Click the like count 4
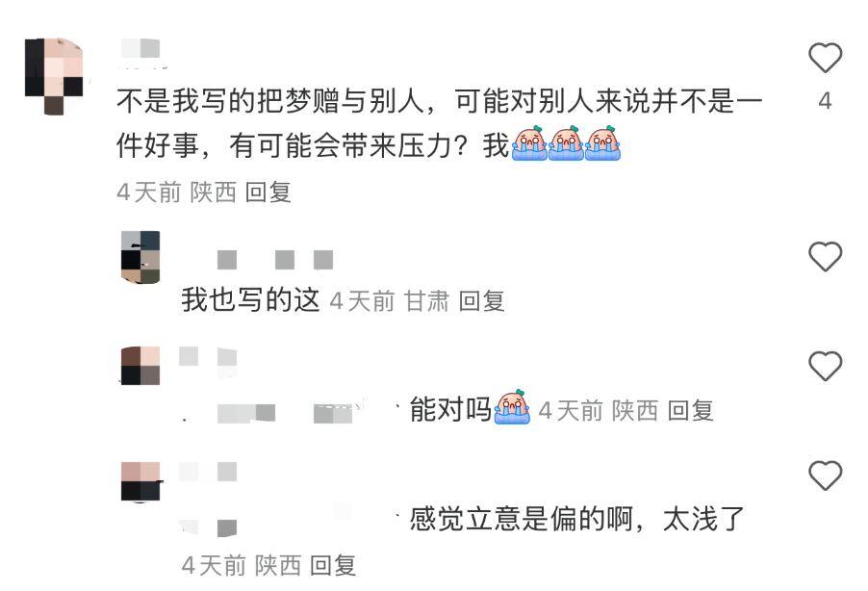Viewport: 868px width, 591px height. click(x=825, y=101)
